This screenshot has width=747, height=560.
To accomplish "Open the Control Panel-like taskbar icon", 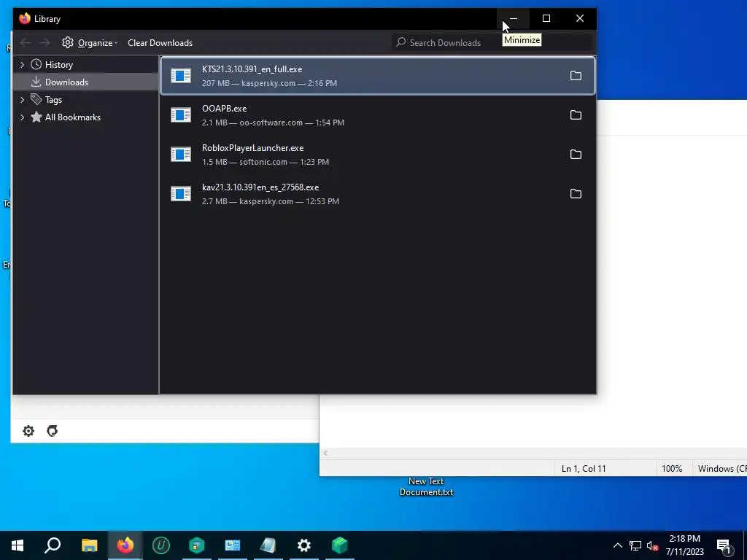I will point(233,545).
